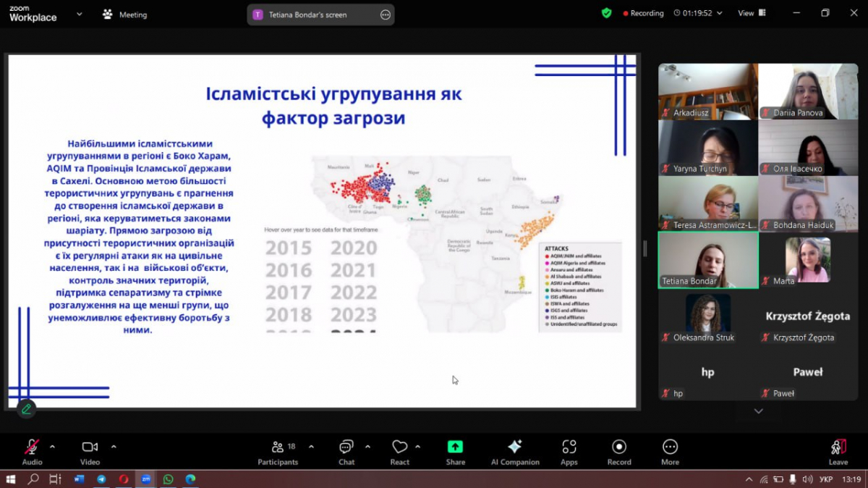Open WhatsApp from the taskbar

[x=168, y=479]
